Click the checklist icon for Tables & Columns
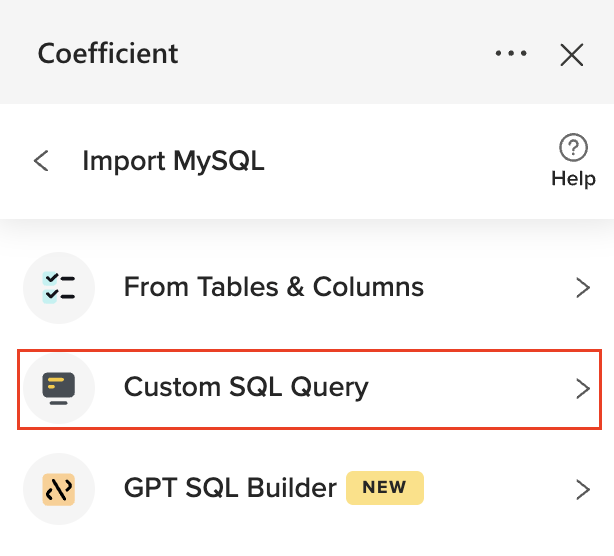The height and width of the screenshot is (556, 614). pos(59,288)
